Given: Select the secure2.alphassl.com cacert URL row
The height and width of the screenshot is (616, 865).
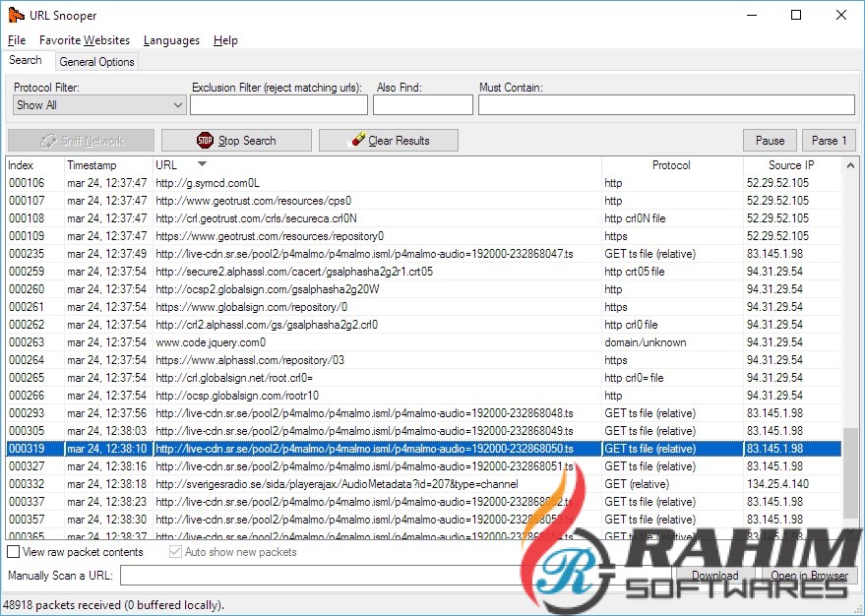Looking at the screenshot, I should (294, 271).
